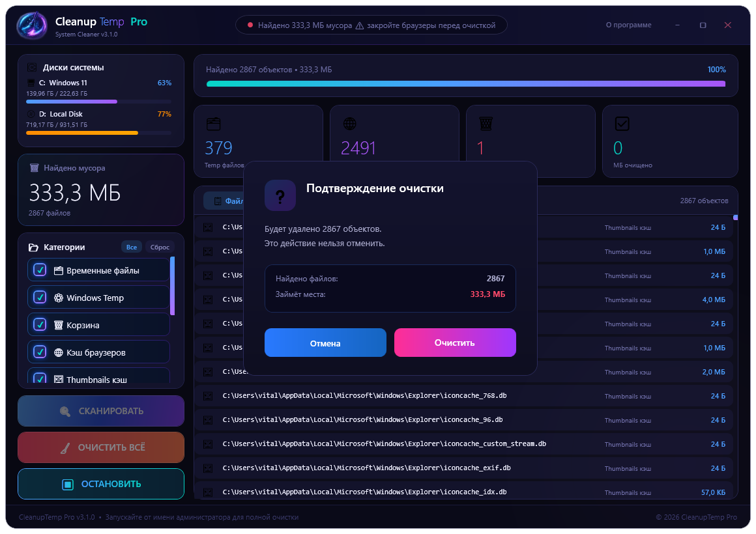Screen dimensions: 756x534
Task: Click the red status dot in header
Action: tap(250, 25)
